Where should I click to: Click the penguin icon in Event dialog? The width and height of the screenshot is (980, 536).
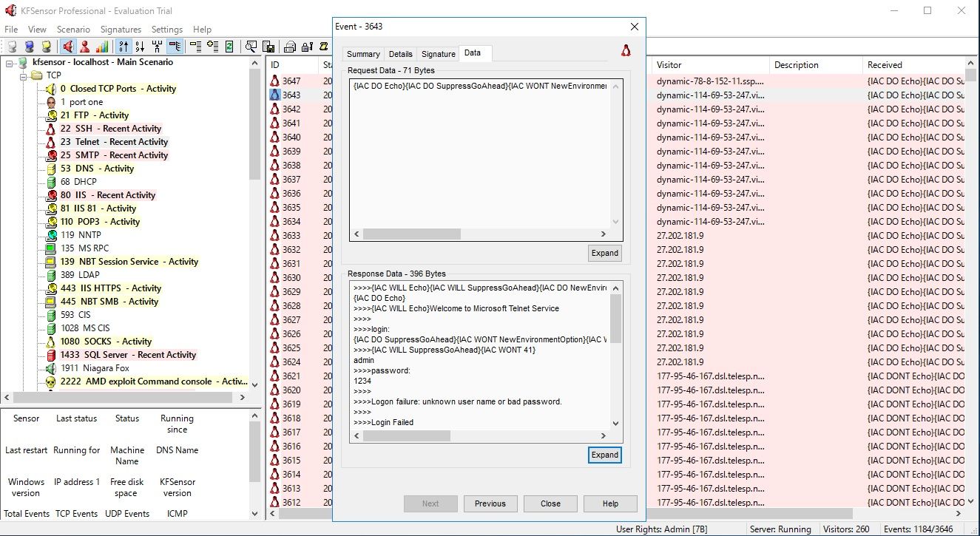626,51
